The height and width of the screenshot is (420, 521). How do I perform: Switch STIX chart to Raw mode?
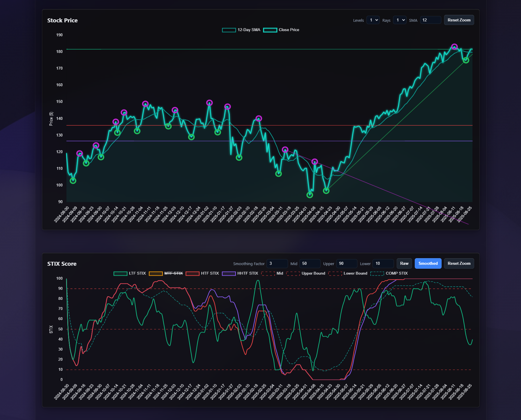(404, 264)
